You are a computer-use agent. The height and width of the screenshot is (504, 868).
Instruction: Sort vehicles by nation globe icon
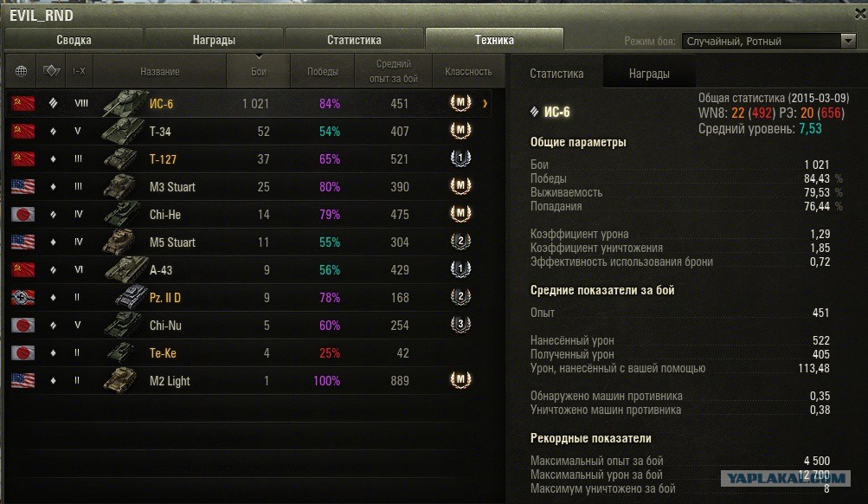[22, 72]
